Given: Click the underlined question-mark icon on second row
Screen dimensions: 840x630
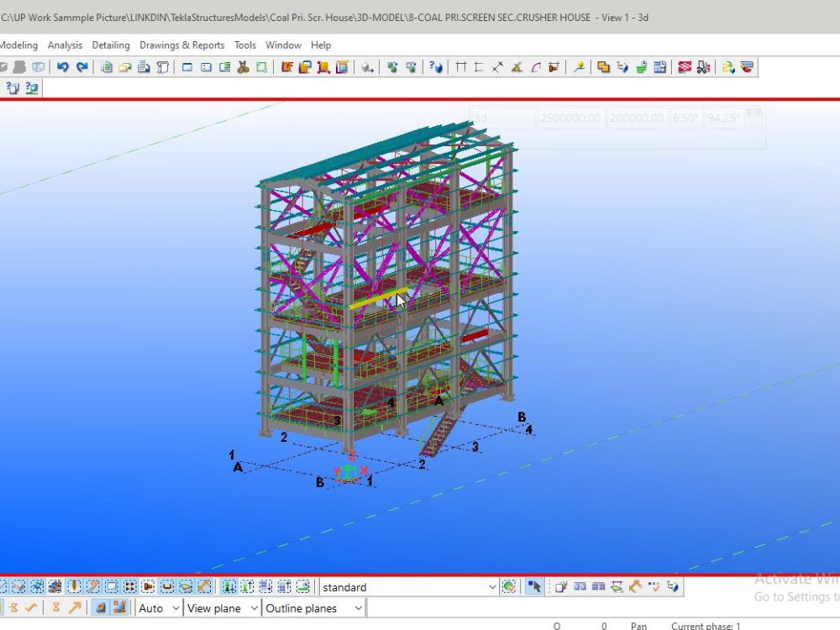Looking at the screenshot, I should [32, 88].
